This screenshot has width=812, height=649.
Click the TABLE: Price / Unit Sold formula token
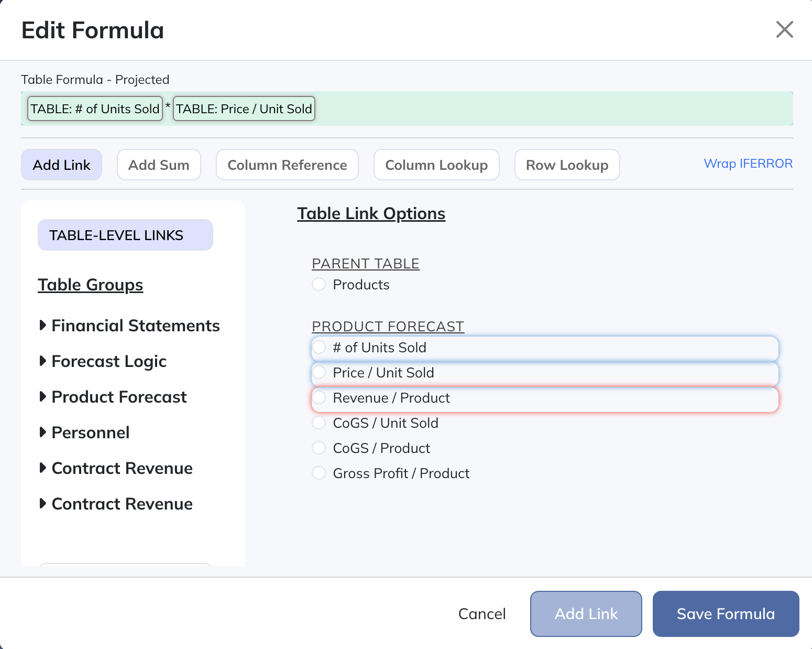[x=244, y=109]
